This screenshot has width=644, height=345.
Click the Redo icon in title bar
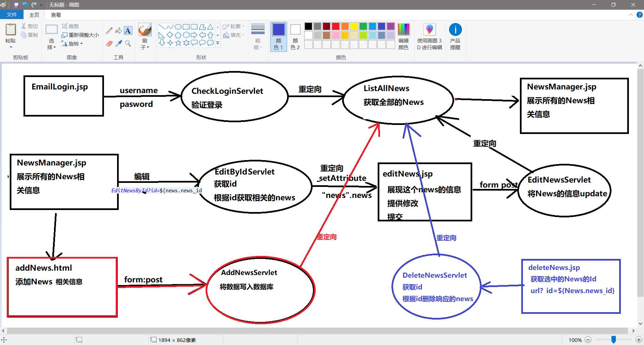[x=34, y=5]
